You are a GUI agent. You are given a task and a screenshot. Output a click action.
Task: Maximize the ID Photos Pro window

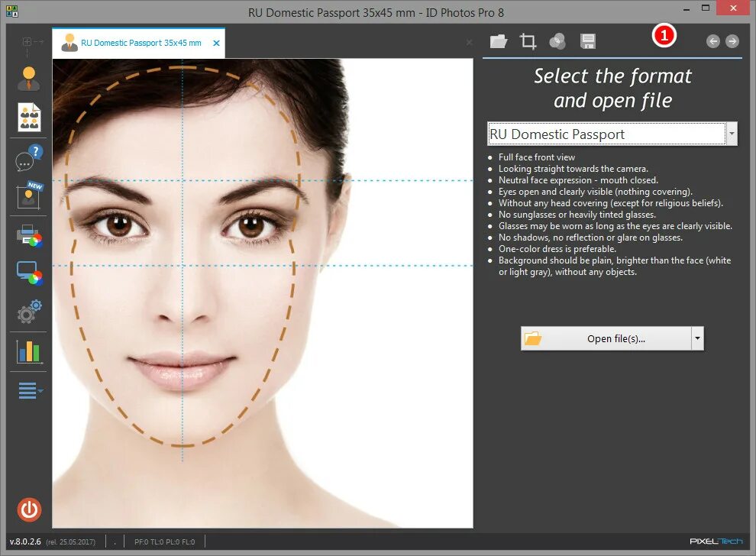pos(706,8)
